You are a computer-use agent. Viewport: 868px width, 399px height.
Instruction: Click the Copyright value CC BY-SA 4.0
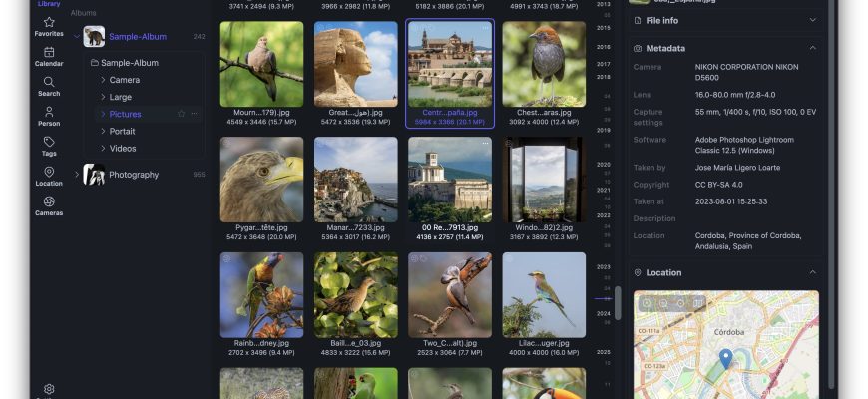[x=718, y=185]
